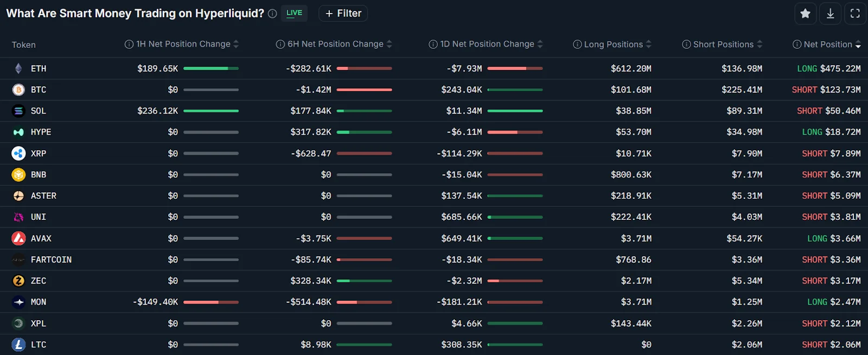
Task: Sort by Short Positions column
Action: click(x=759, y=45)
